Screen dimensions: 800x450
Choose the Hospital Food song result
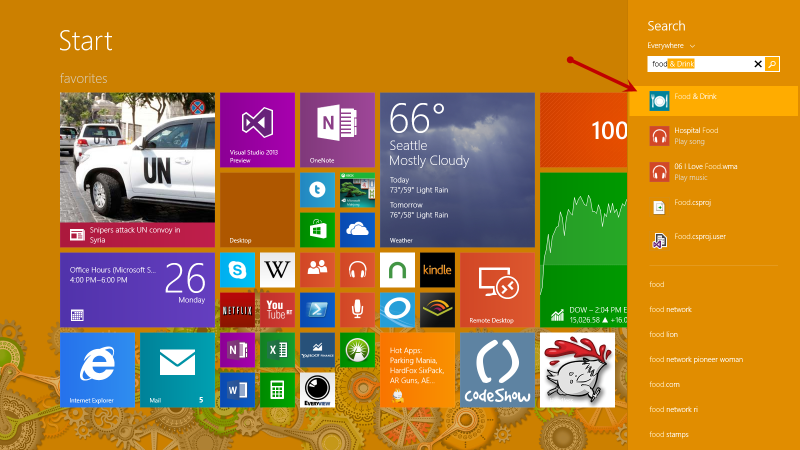point(713,135)
